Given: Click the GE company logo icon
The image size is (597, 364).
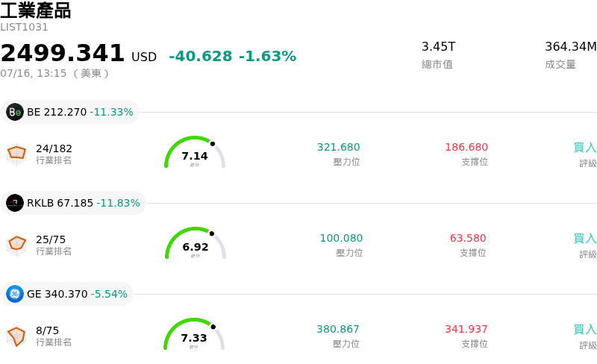Looking at the screenshot, I should click(x=15, y=294).
